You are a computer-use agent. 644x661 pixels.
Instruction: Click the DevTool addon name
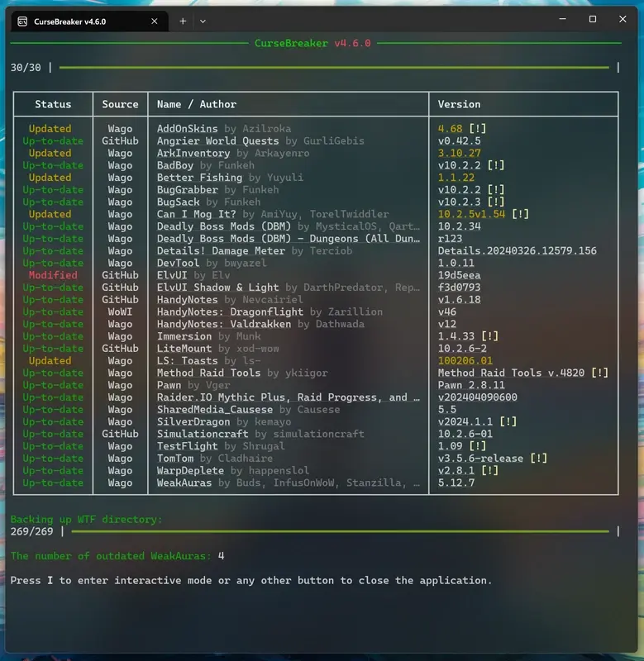tap(178, 263)
